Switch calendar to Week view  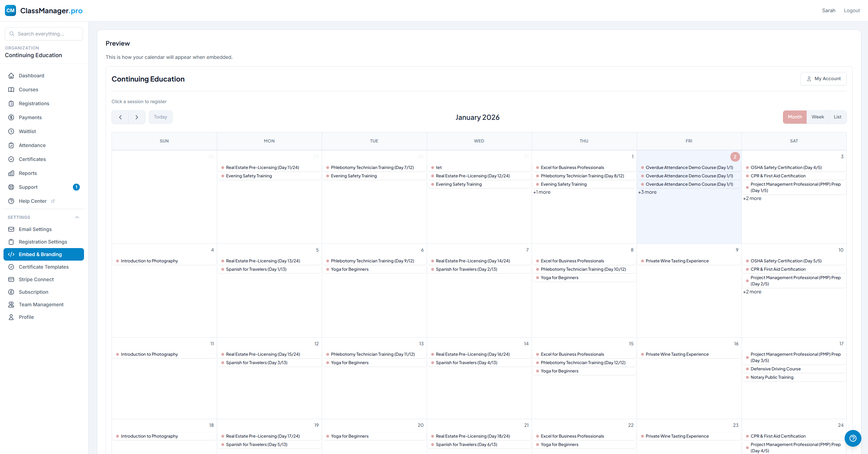817,117
